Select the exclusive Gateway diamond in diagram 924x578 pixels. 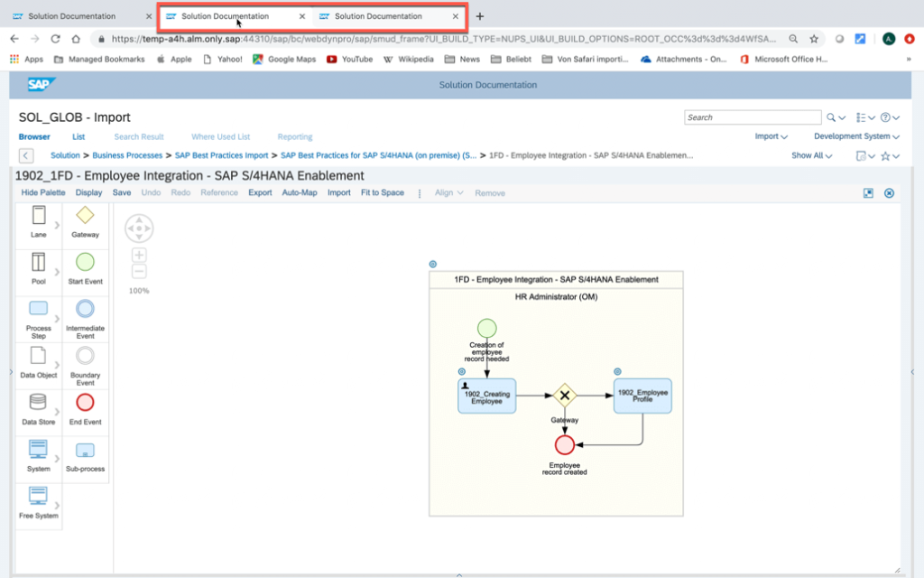[565, 396]
